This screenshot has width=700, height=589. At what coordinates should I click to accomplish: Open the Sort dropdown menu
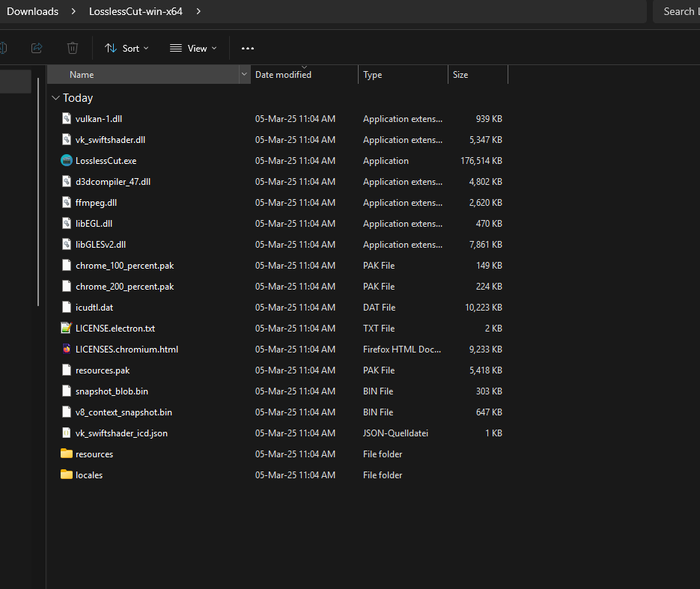[x=127, y=48]
